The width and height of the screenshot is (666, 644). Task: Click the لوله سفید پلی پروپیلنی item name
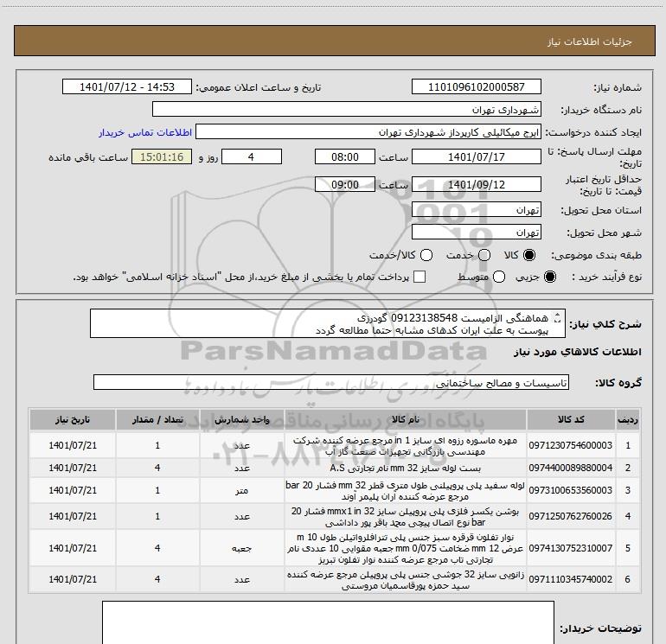click(x=405, y=491)
